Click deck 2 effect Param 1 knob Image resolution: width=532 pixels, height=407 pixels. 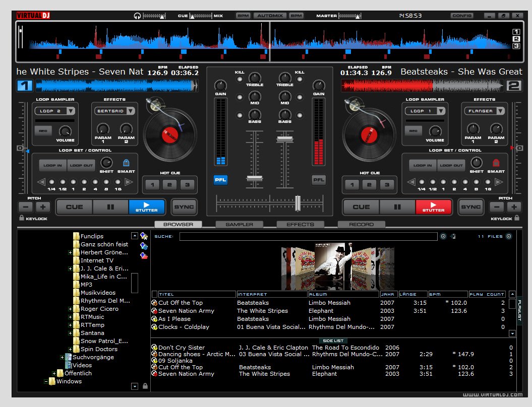472,129
